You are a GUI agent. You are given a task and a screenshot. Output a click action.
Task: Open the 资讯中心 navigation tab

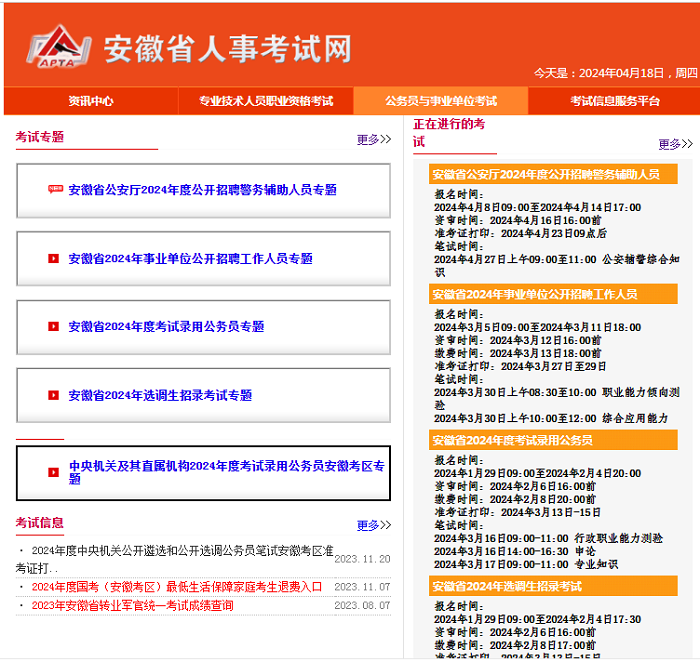[x=90, y=101]
